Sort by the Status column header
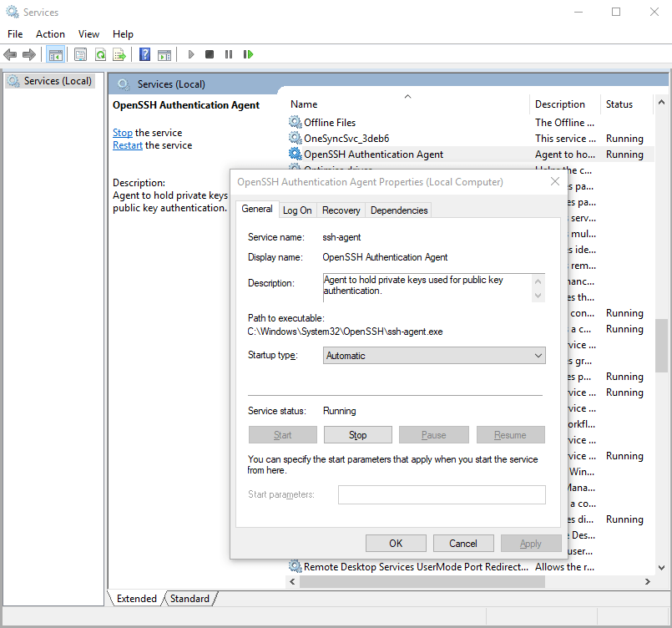Viewport: 672px width, 628px height. 627,104
